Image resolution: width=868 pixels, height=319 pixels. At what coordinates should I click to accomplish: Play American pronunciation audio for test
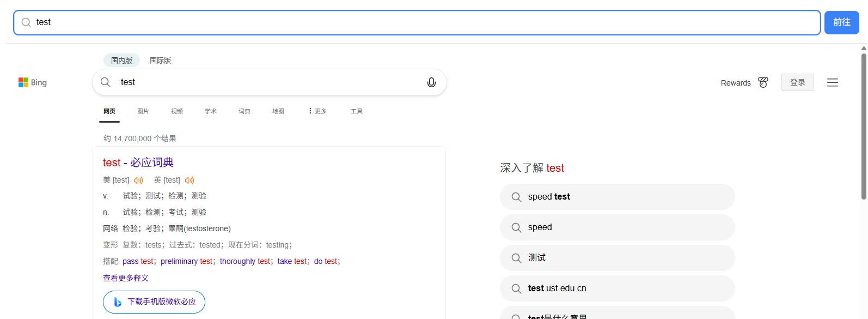click(138, 180)
